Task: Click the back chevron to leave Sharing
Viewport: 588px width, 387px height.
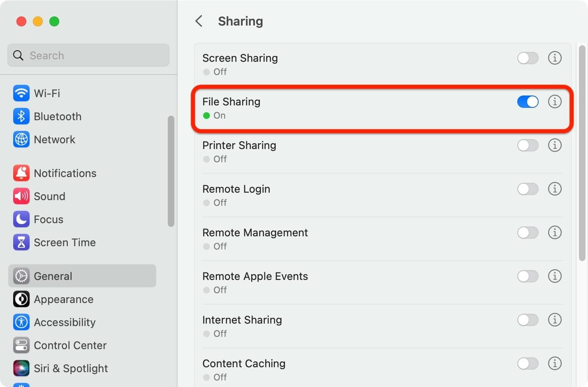Action: tap(199, 21)
